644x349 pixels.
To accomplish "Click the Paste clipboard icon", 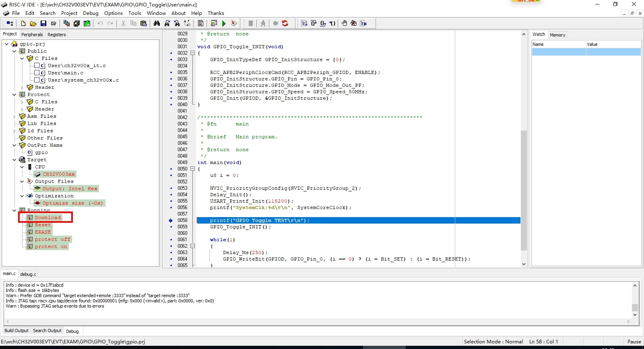I will pos(143,24).
